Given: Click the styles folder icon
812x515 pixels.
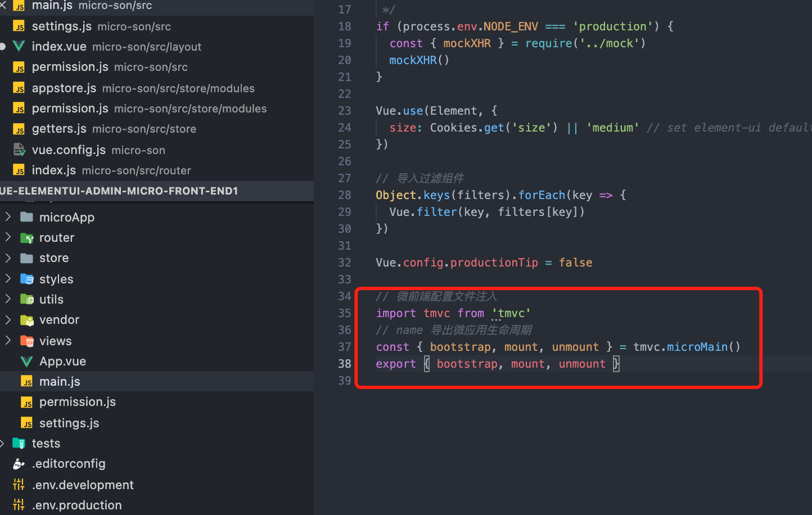Looking at the screenshot, I should point(26,279).
